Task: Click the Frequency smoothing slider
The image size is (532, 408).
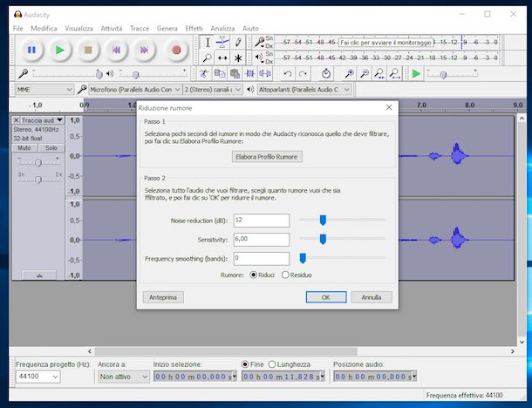Action: 343,258
